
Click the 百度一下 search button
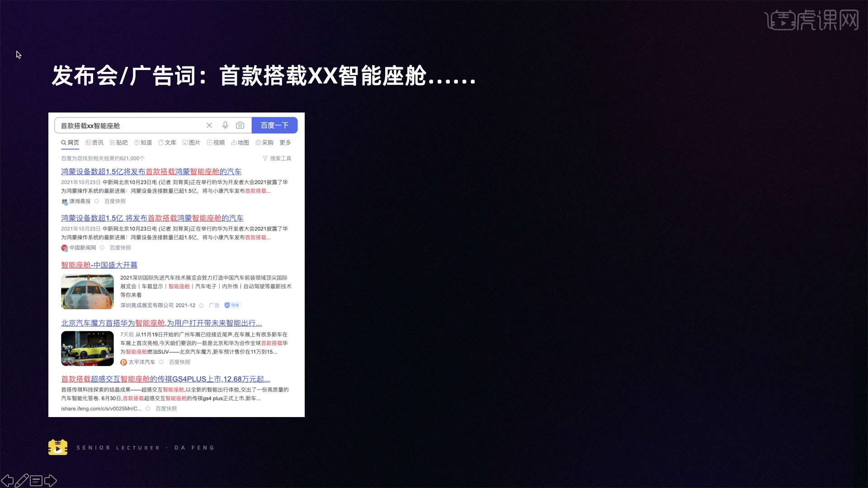tap(274, 125)
